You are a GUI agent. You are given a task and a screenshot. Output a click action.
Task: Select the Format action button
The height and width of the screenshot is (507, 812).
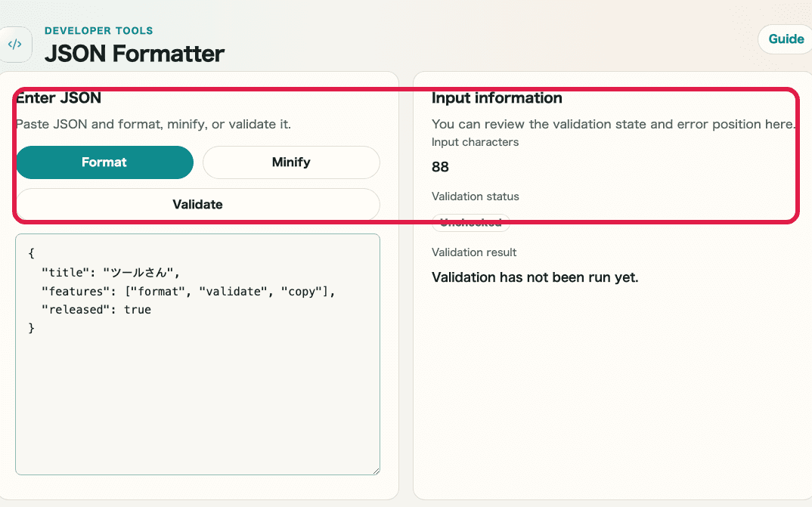[x=104, y=162]
